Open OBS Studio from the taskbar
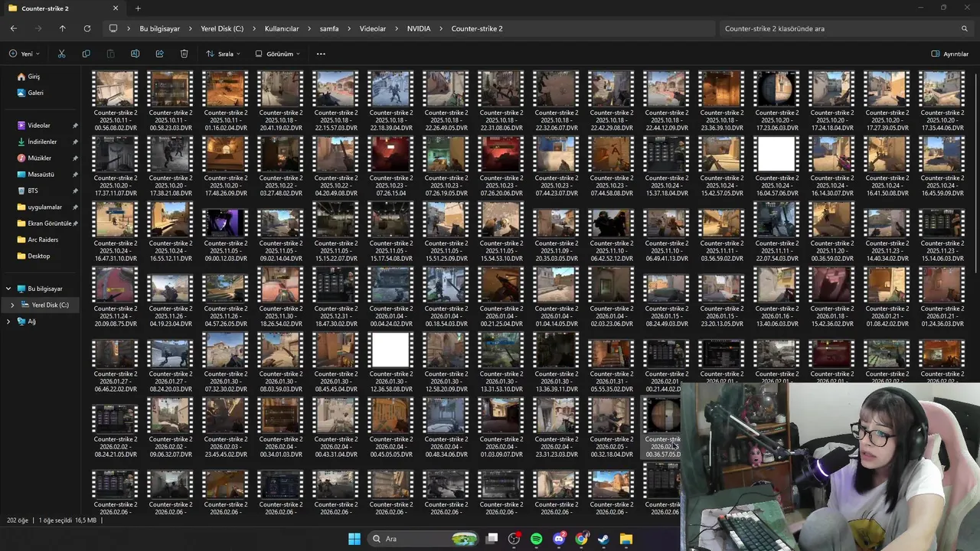980x551 pixels. (x=514, y=539)
